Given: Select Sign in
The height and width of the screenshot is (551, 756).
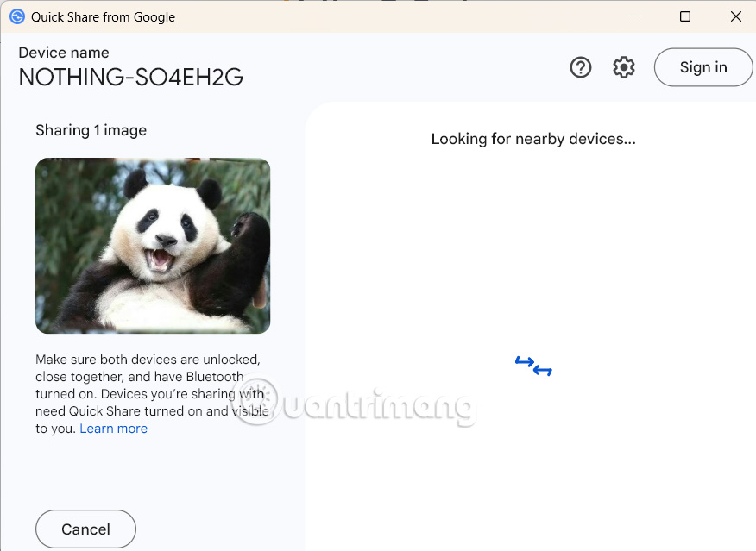Looking at the screenshot, I should (x=702, y=67).
